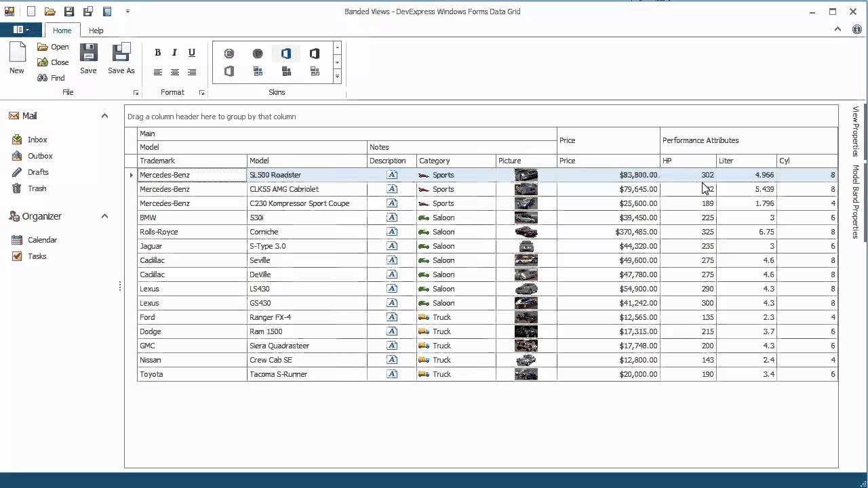Open the Description icon for Jaguar row

(392, 246)
